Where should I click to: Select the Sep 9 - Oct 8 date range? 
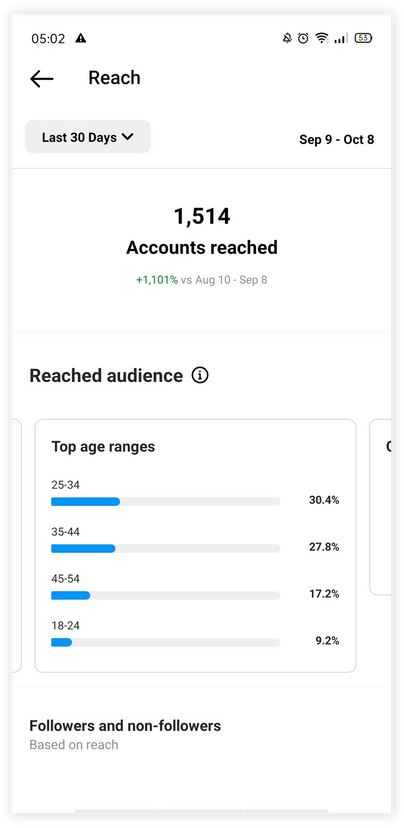tap(336, 139)
